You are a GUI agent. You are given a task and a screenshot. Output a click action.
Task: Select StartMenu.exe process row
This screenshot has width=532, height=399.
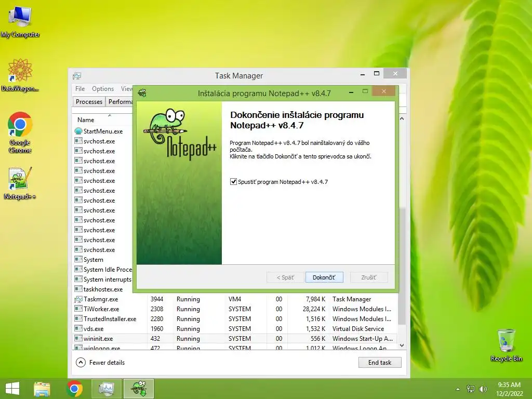(x=103, y=131)
